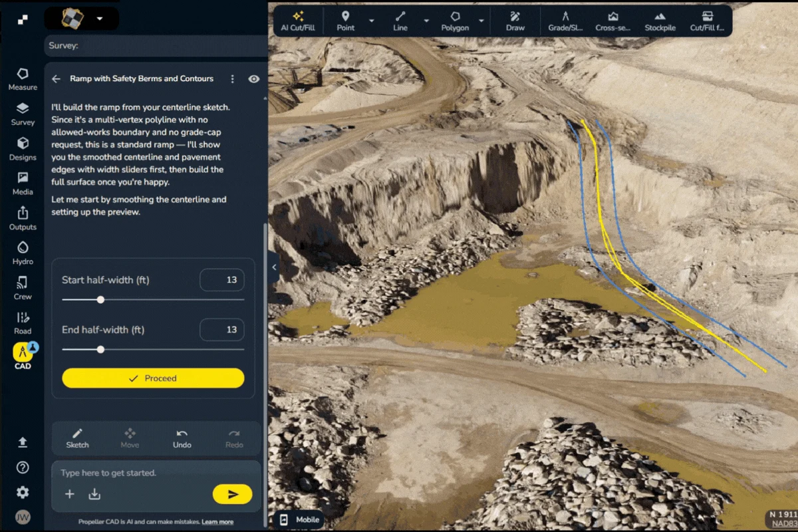Expand the Point tool dropdown arrow

[372, 21]
